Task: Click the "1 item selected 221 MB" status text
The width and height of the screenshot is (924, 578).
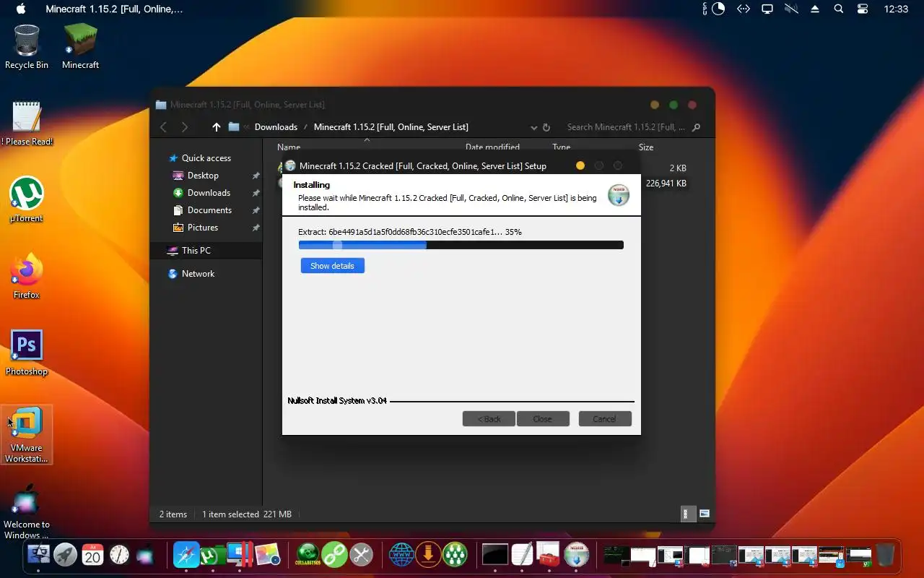Action: tap(246, 514)
